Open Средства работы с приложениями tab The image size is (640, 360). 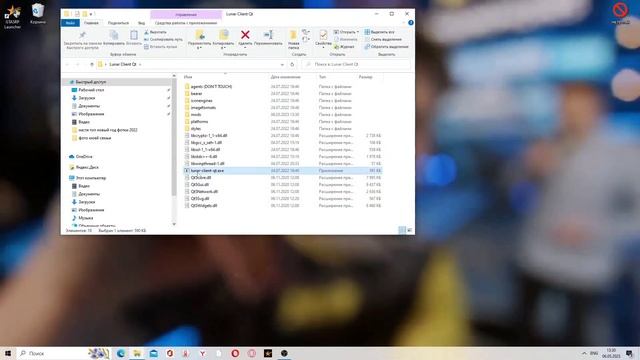pyautogui.click(x=186, y=23)
